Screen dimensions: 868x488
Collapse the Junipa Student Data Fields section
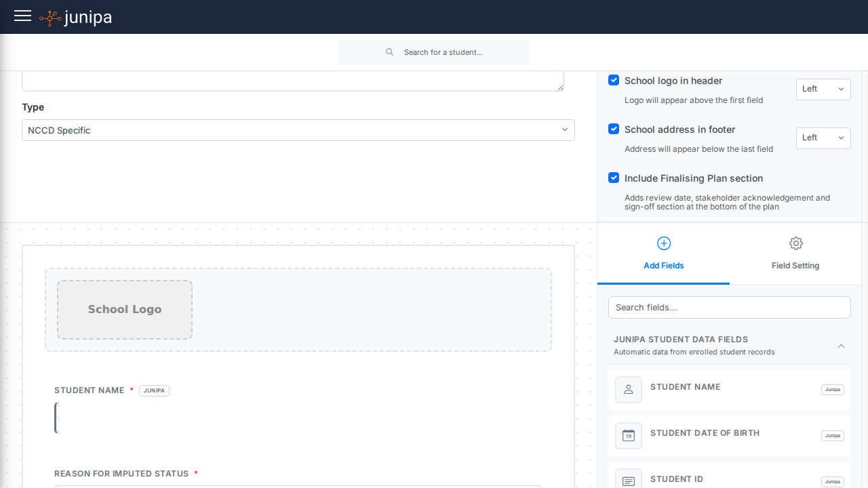pos(841,346)
